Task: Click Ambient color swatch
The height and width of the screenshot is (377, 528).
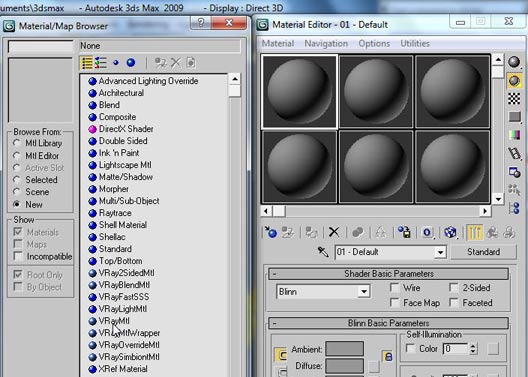Action: coord(344,349)
